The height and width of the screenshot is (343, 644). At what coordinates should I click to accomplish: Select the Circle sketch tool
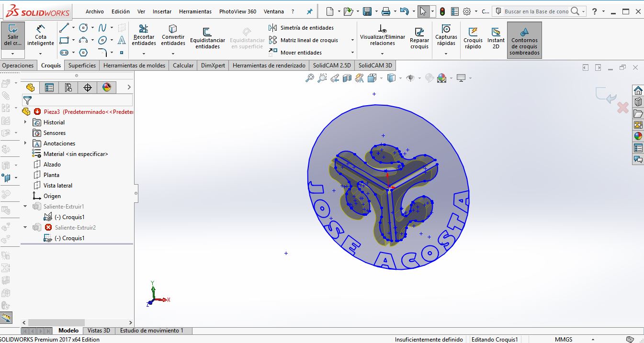[83, 28]
